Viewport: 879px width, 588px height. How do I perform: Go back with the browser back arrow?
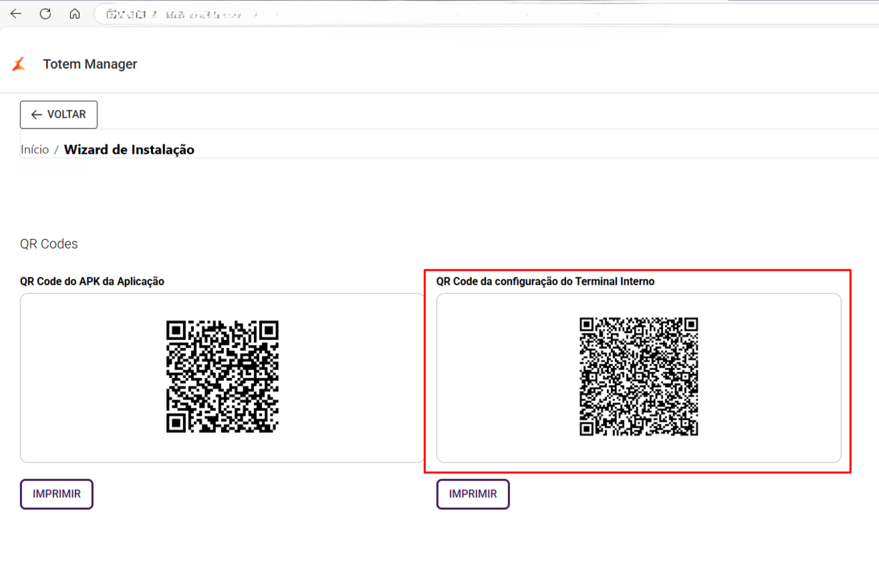click(x=16, y=14)
